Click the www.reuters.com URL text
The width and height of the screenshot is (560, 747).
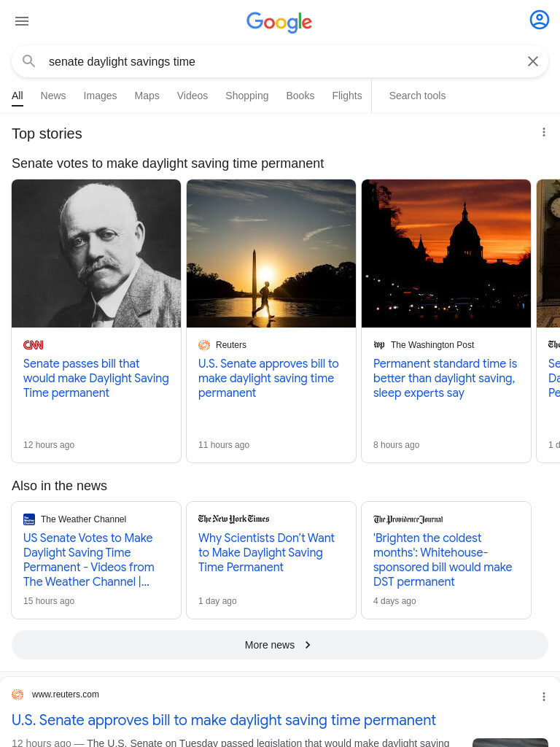click(65, 694)
